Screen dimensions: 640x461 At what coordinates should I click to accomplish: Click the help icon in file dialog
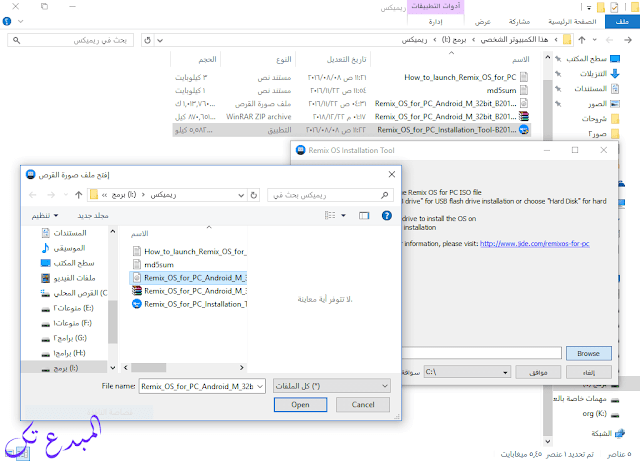[387, 216]
